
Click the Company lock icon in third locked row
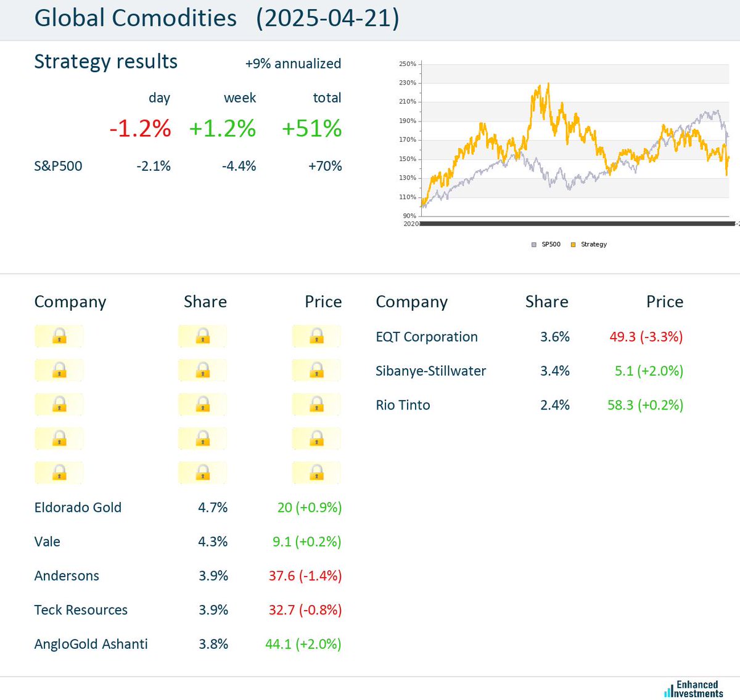59,405
